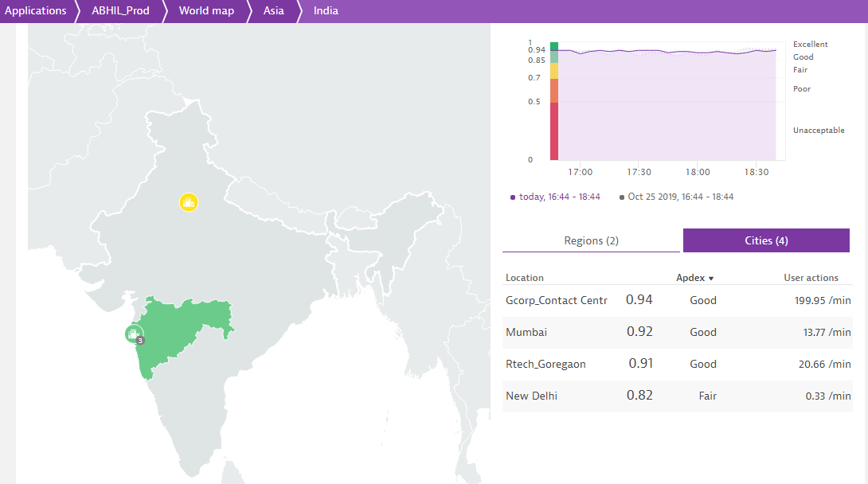
Task: Go back to Asia breadcrumb
Action: [273, 11]
